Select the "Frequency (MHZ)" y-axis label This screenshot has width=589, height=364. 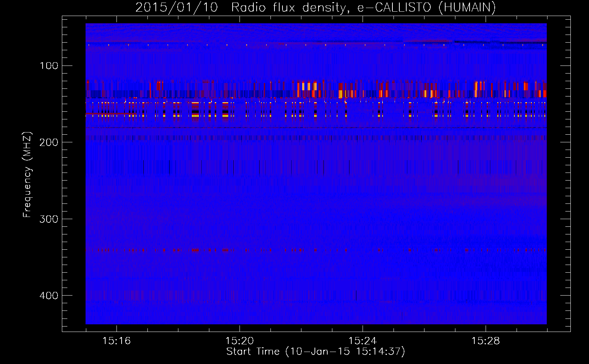click(x=27, y=175)
